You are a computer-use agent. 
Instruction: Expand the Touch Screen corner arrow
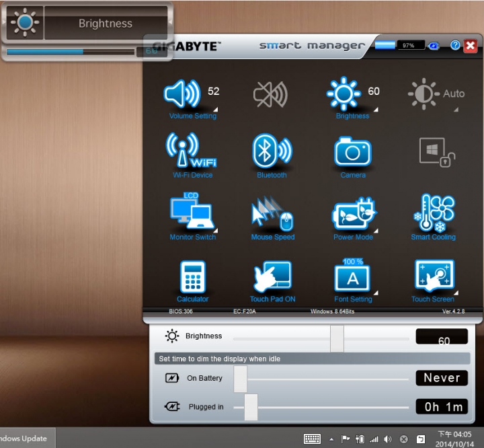click(x=456, y=293)
